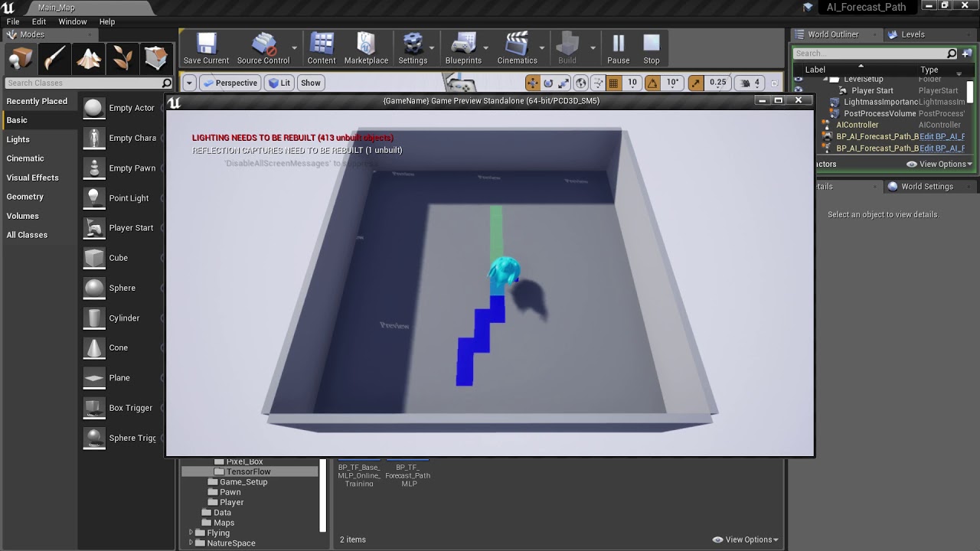Open the Edit menu
This screenshot has width=980, height=551.
39,21
